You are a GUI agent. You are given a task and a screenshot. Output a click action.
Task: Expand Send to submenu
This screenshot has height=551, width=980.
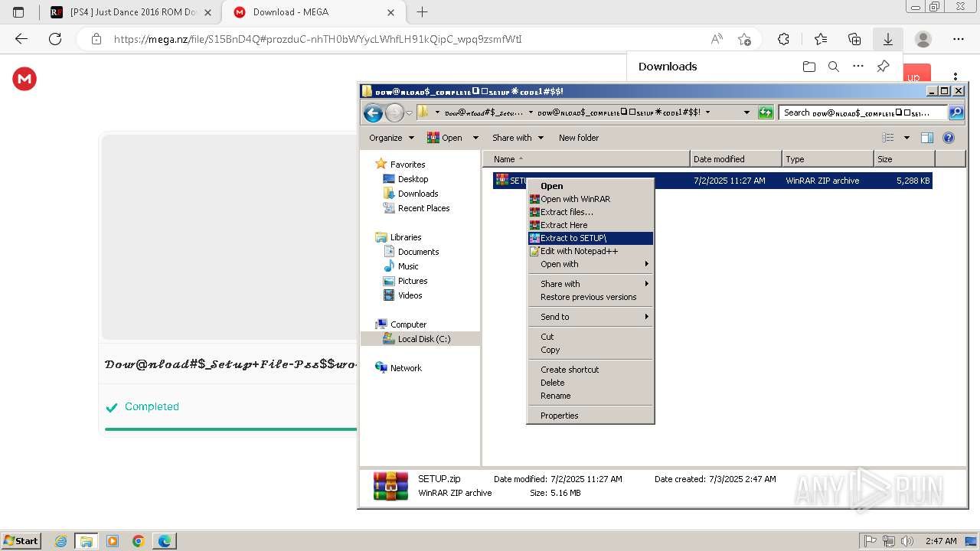click(590, 317)
